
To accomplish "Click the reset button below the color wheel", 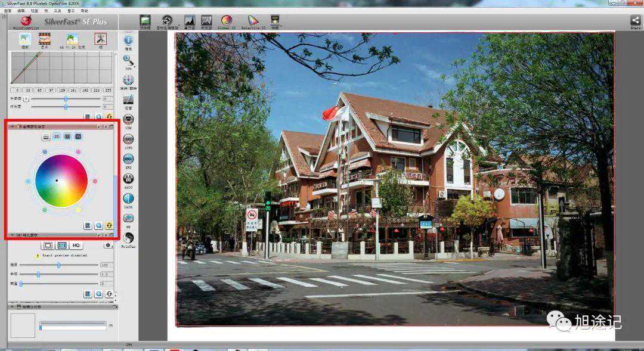I will coord(109,225).
